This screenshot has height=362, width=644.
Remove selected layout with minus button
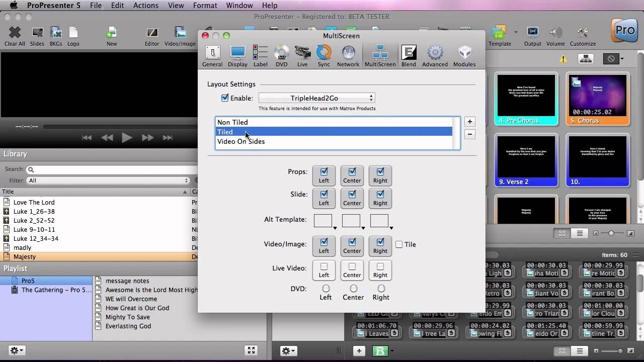pyautogui.click(x=469, y=134)
